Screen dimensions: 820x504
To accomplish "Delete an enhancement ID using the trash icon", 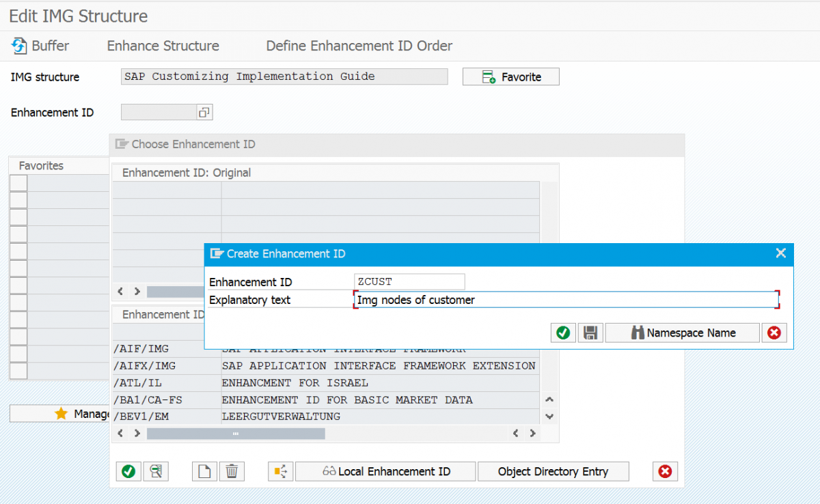I will pos(232,471).
